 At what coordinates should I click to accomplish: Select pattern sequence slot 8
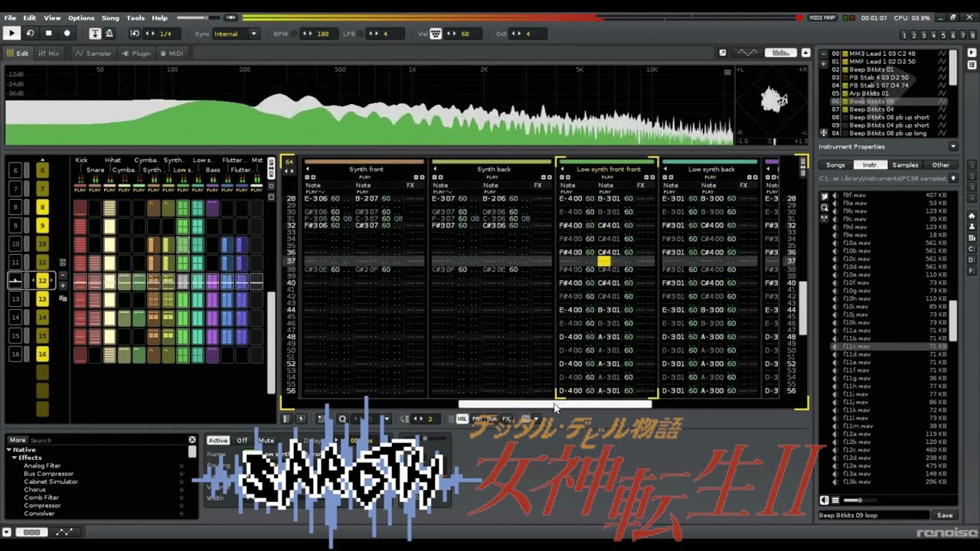[x=42, y=207]
